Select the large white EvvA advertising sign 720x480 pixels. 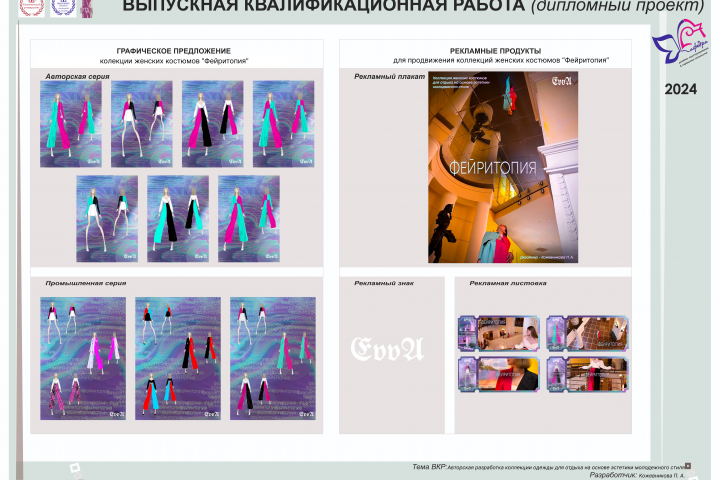[x=387, y=349]
